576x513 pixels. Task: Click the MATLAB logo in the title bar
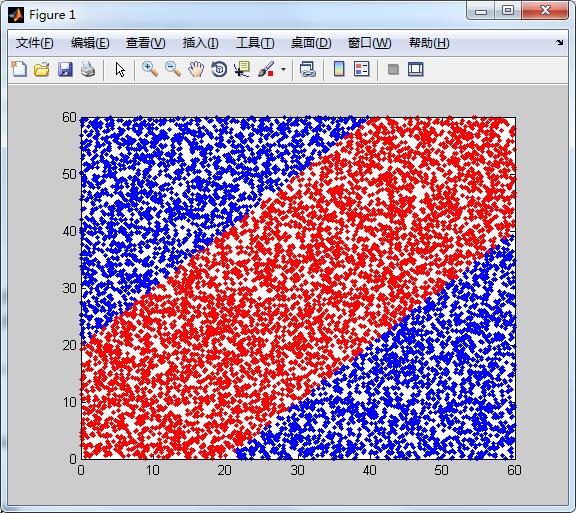click(16, 15)
